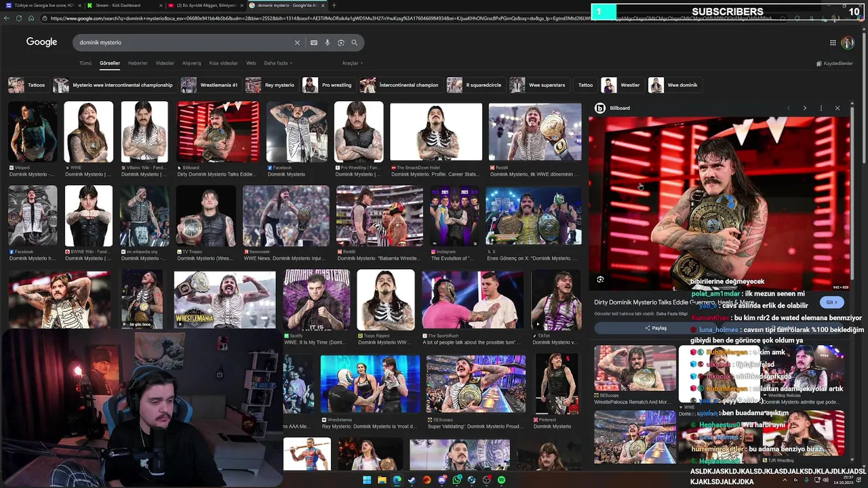Select the Rey mysterio chip
Screen dimensions: 868x488
click(x=271, y=85)
